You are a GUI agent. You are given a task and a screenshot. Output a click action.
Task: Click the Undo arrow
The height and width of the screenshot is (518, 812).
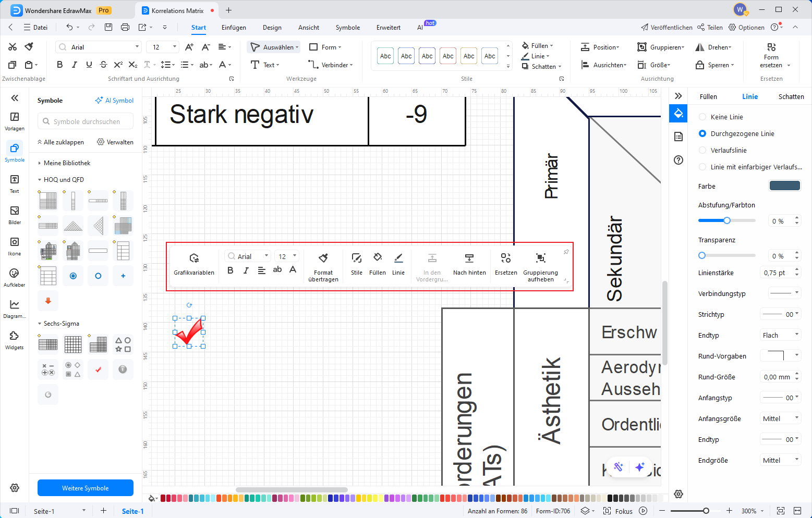(x=69, y=27)
